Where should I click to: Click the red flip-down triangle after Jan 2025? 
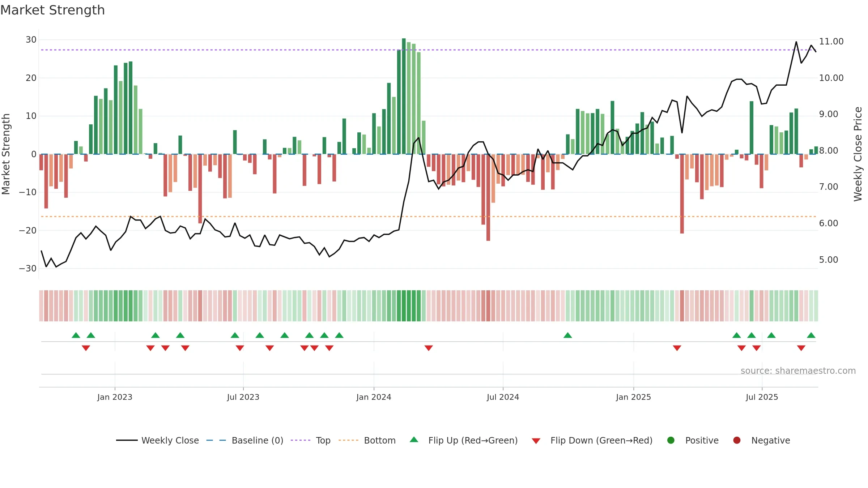click(677, 348)
